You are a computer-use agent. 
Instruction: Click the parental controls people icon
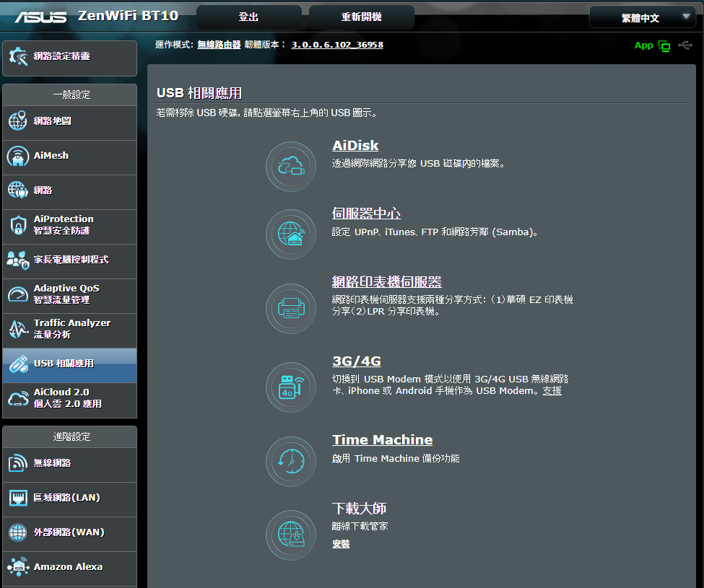(18, 260)
